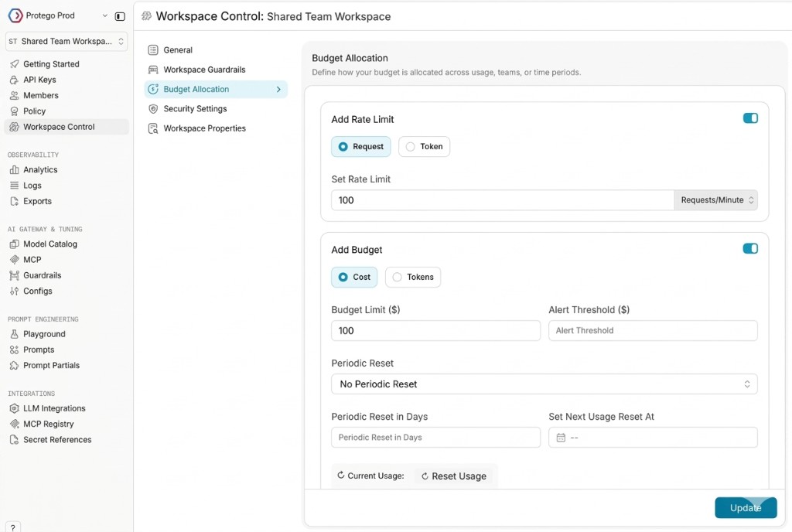Open the Security Settings tab

click(216, 109)
